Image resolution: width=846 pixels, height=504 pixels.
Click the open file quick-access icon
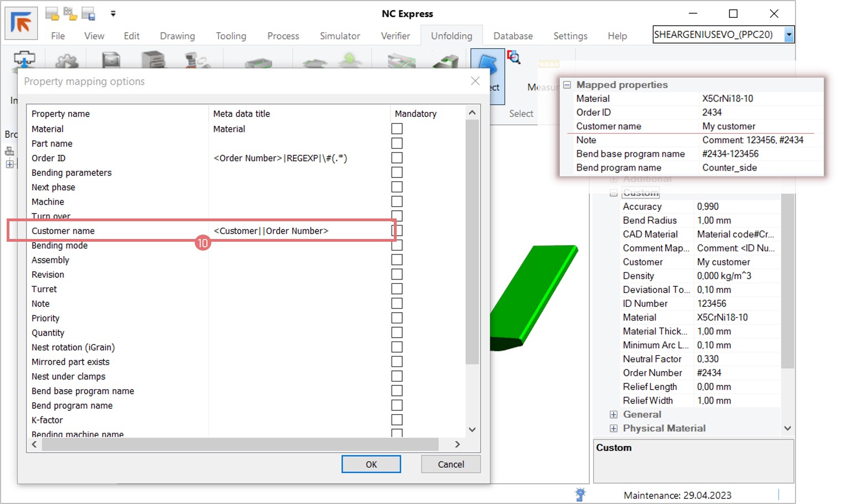(x=52, y=13)
